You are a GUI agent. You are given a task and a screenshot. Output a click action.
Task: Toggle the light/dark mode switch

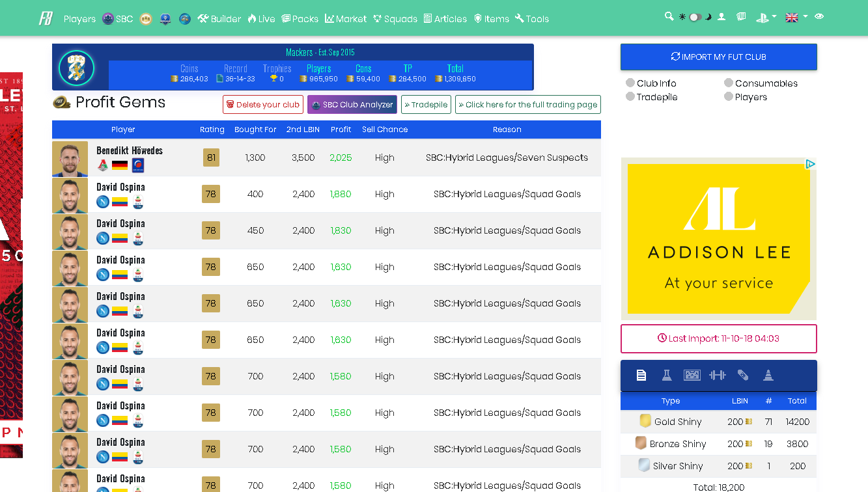[695, 18]
